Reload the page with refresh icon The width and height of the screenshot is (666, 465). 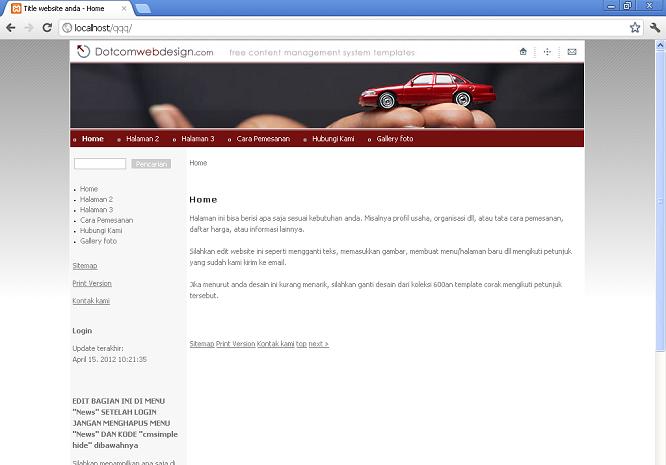click(x=47, y=28)
